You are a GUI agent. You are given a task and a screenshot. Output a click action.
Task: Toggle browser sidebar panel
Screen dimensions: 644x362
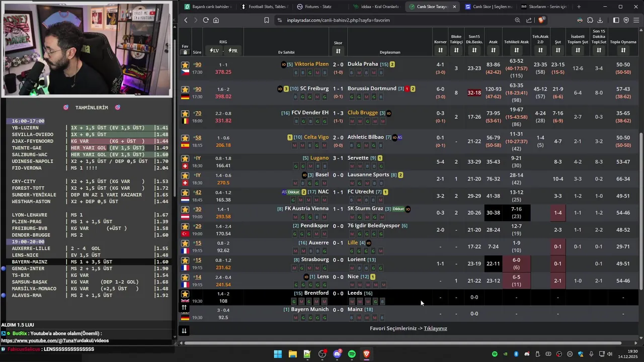(x=616, y=20)
